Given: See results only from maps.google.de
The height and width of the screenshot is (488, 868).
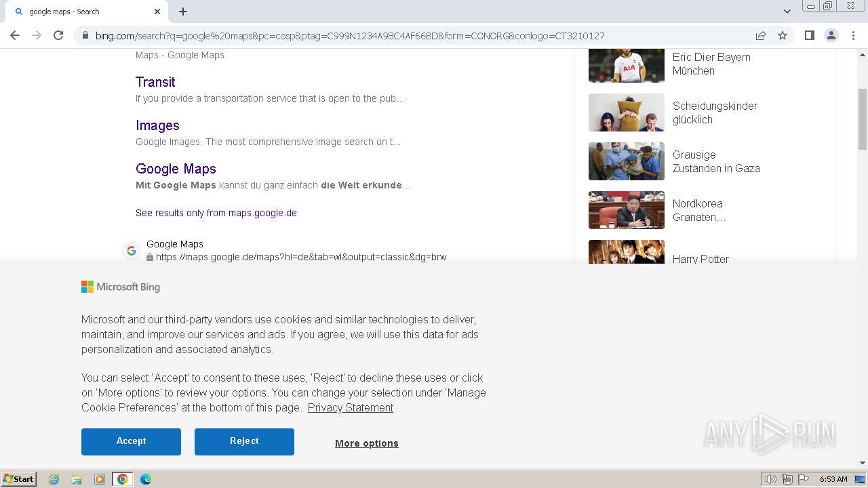Looking at the screenshot, I should (216, 213).
